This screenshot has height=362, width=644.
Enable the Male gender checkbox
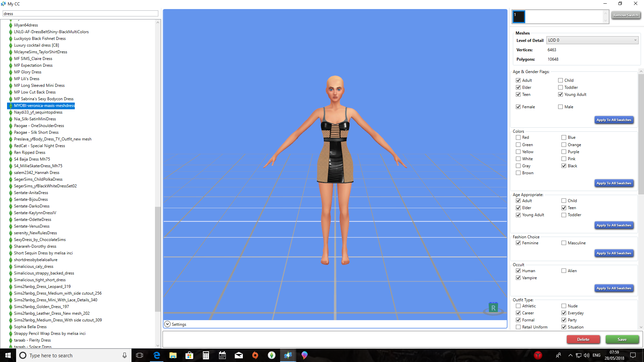560,107
